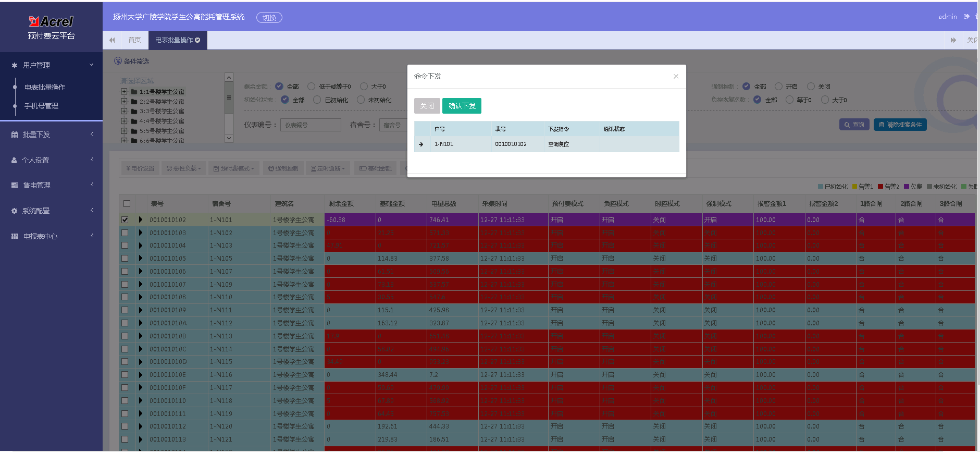Click the 电报表中心 grid icon
980x452 pixels.
pyautogui.click(x=15, y=236)
